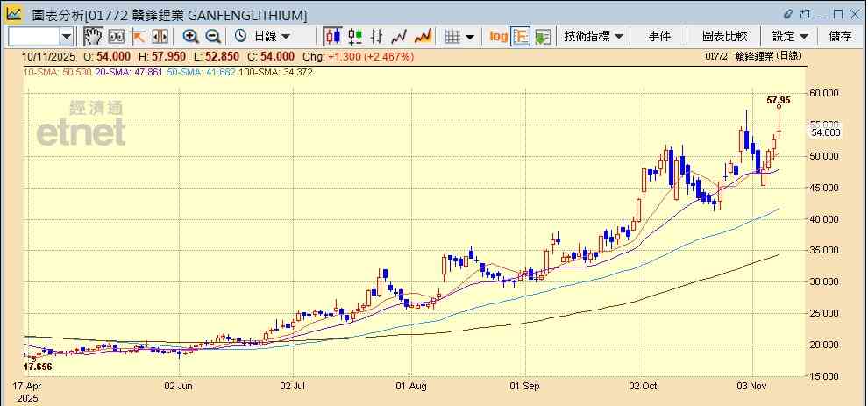Switch to red candlestick chart type
Image resolution: width=868 pixels, height=406 pixels.
click(x=332, y=36)
